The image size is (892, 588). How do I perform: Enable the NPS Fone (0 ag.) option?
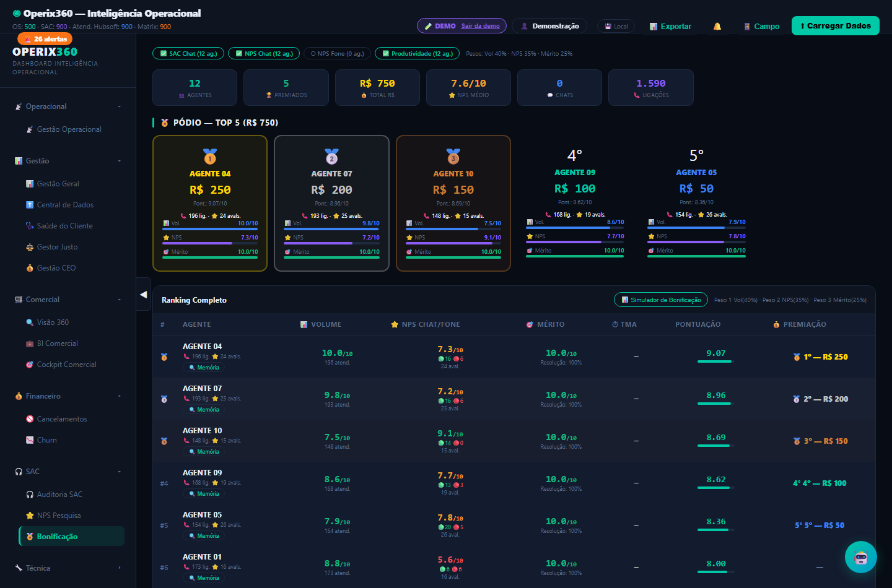pos(338,54)
